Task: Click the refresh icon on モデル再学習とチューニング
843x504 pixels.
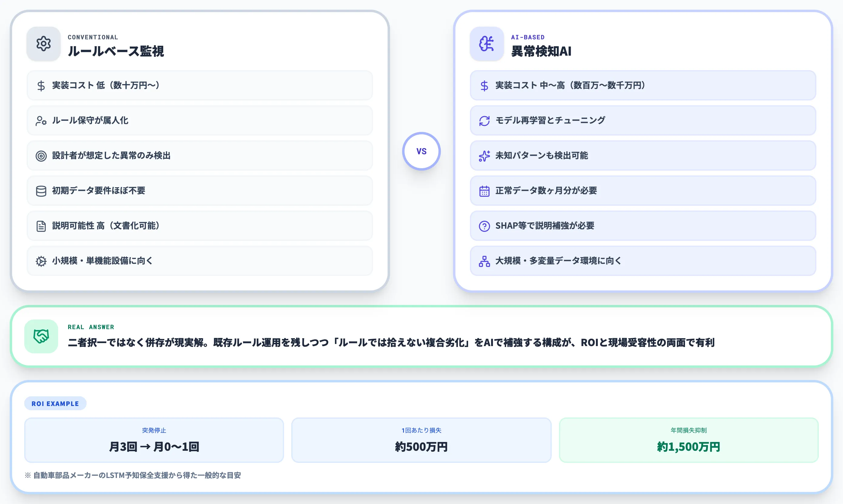Action: pyautogui.click(x=484, y=121)
